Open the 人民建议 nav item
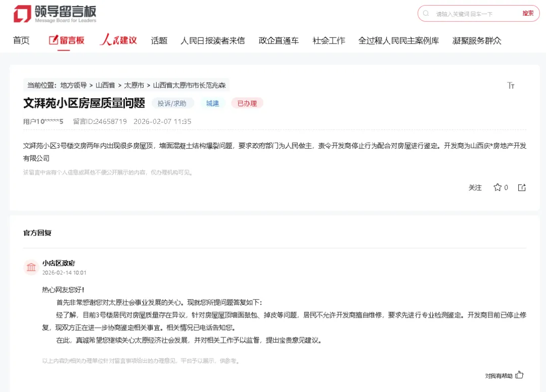546x392 pixels. point(118,40)
